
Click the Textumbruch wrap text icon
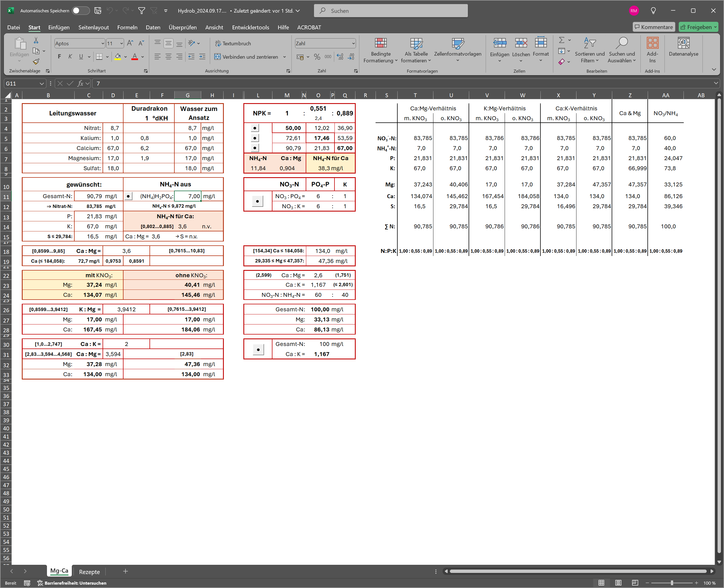click(218, 43)
